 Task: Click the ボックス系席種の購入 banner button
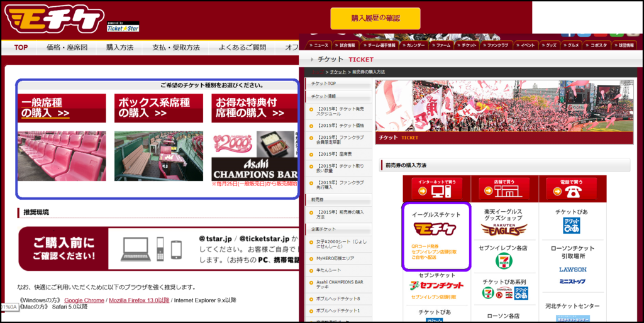tap(158, 108)
